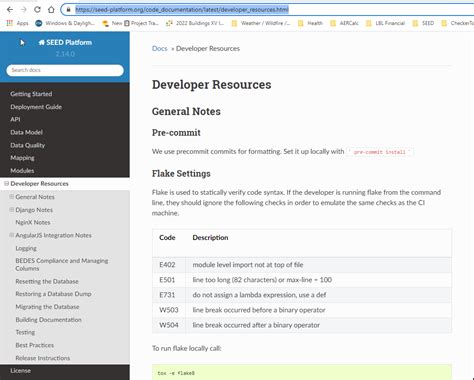Screen dimensions: 474x380
Task: Click the browser back arrow
Action: [x=10, y=10]
